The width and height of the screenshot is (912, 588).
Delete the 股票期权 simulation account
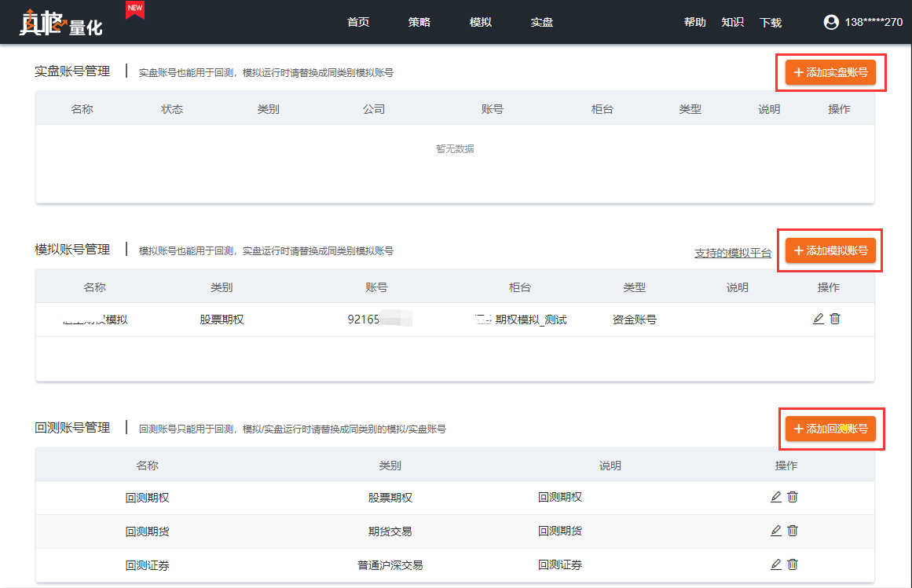(x=835, y=319)
